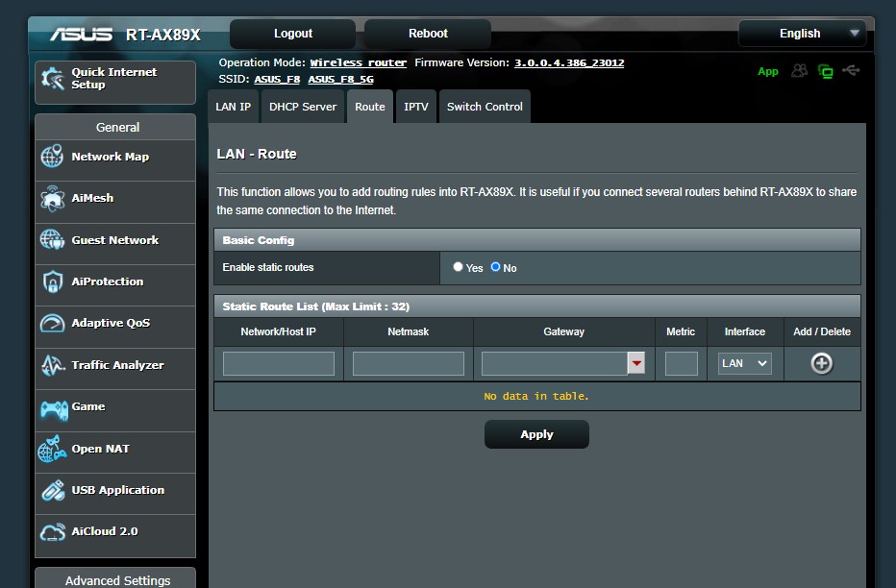The width and height of the screenshot is (896, 588).
Task: Click the Apply button
Action: click(x=536, y=434)
